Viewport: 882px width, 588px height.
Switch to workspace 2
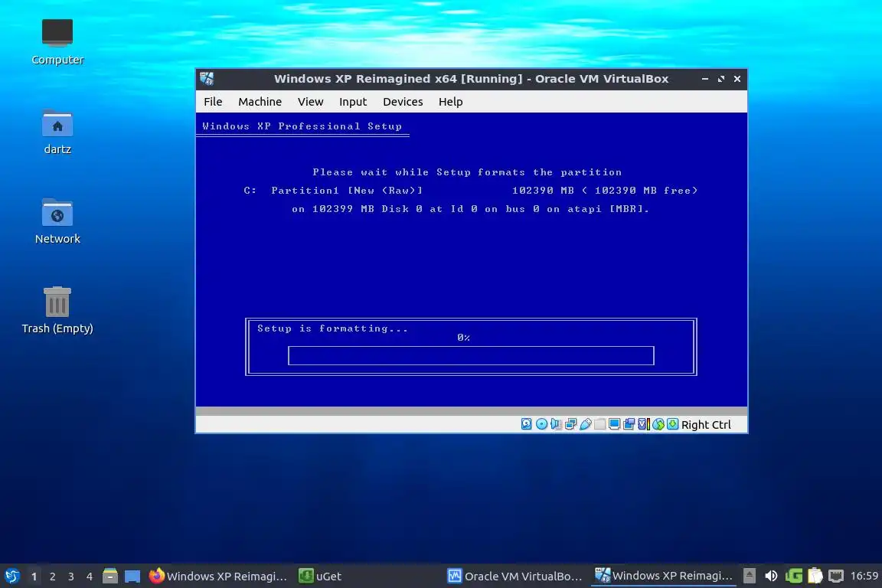[52, 577]
